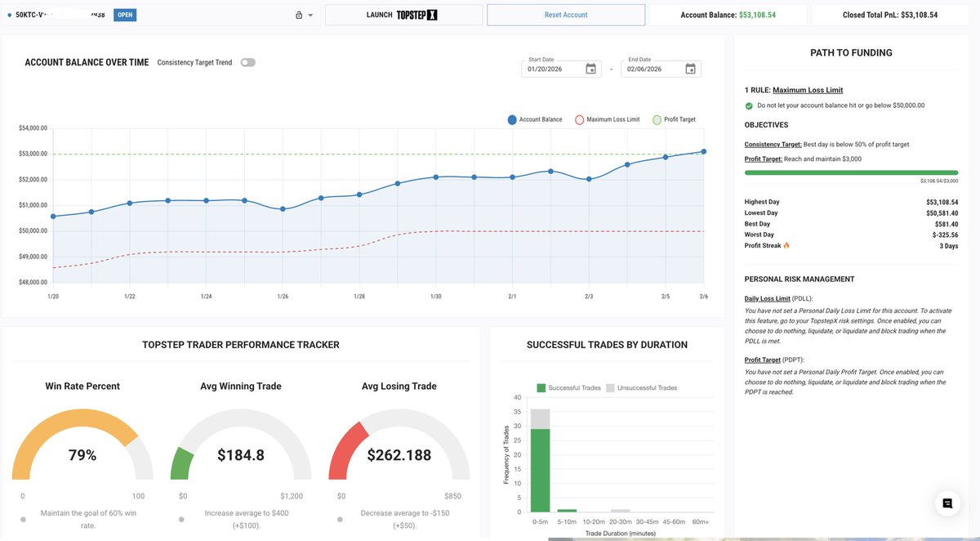Click the last data point on 2/6
980x541 pixels.
click(704, 151)
